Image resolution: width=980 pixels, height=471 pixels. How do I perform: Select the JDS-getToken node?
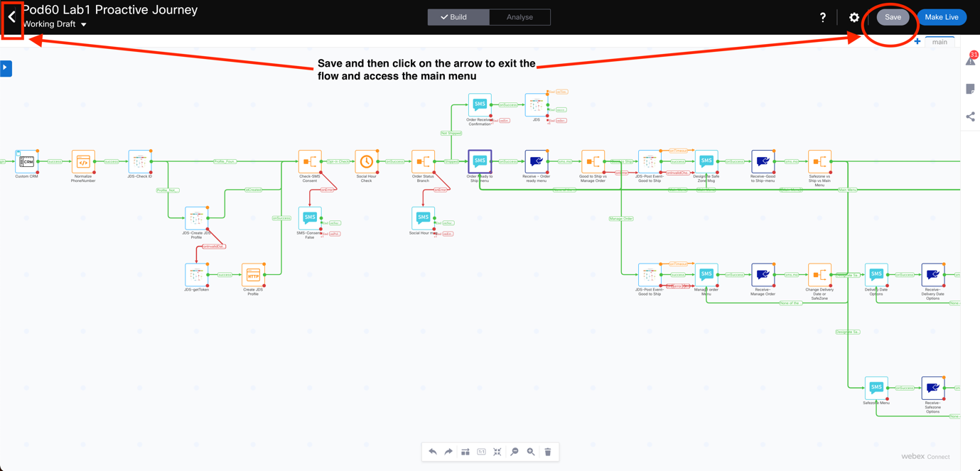pyautogui.click(x=196, y=275)
